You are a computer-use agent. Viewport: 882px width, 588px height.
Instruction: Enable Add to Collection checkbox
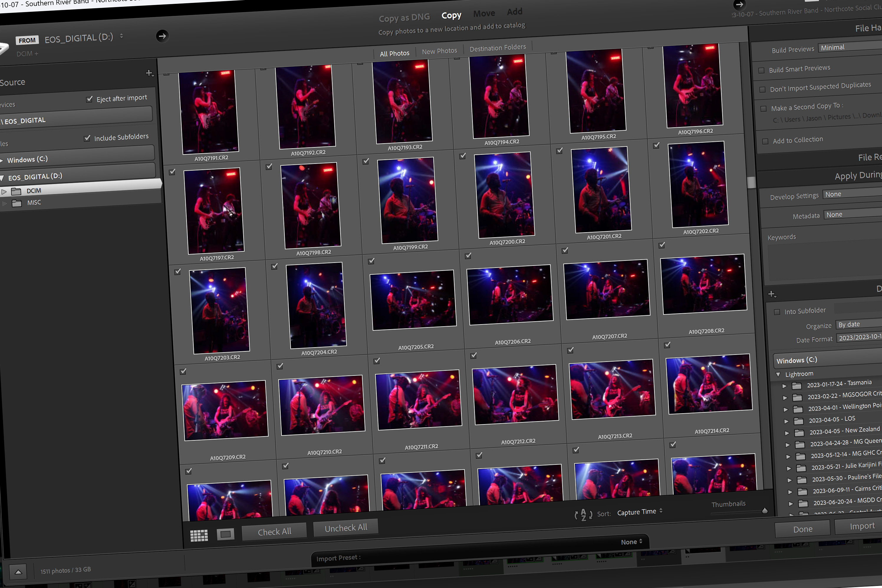pyautogui.click(x=765, y=141)
